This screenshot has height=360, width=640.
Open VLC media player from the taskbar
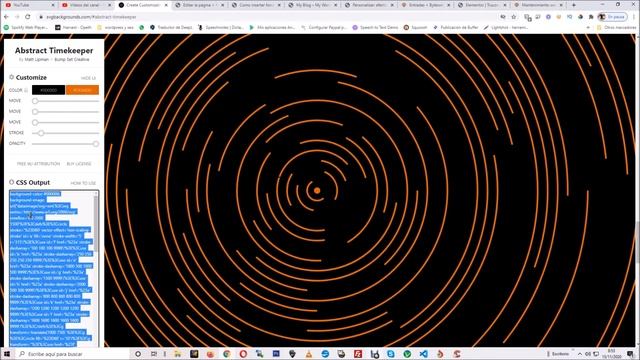(309, 354)
